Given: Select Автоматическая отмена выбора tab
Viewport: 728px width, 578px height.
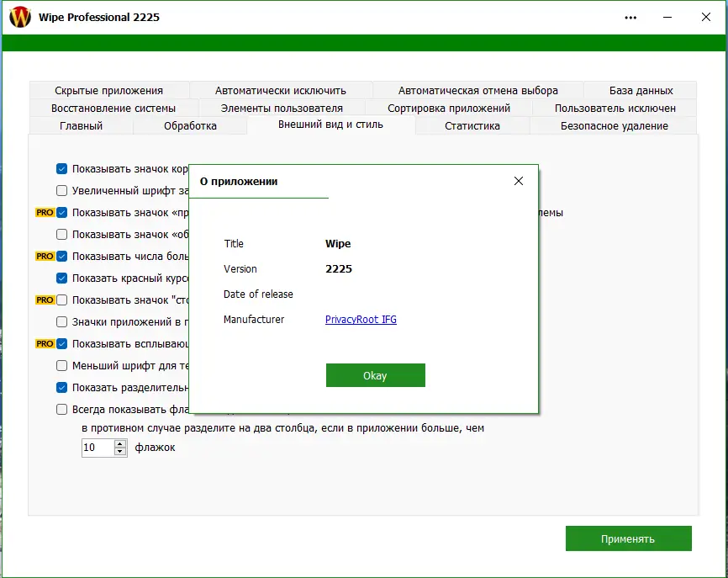Looking at the screenshot, I should (477, 90).
